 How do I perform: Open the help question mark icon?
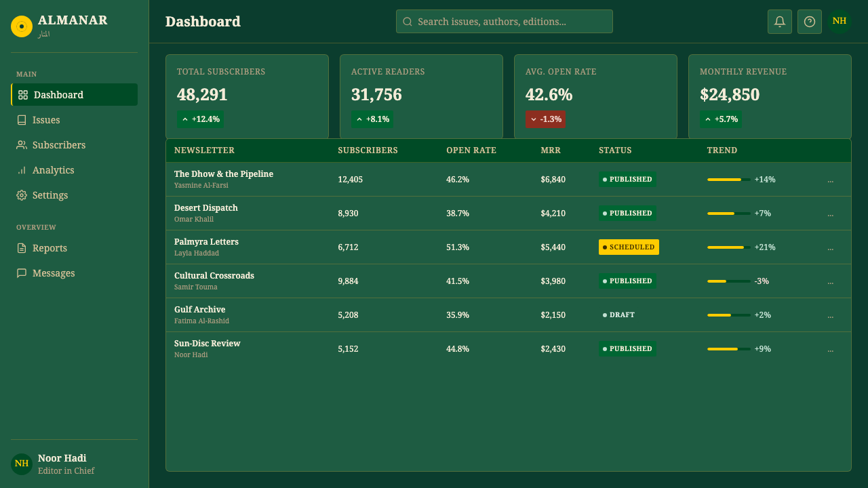click(810, 22)
